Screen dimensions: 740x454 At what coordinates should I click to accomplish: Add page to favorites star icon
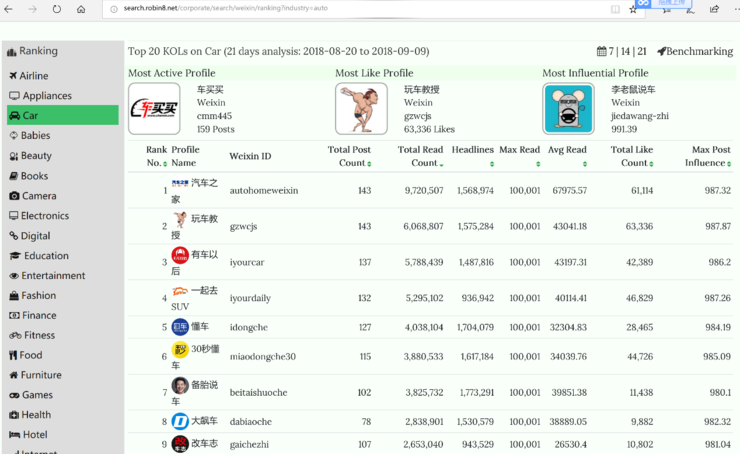[x=633, y=9]
